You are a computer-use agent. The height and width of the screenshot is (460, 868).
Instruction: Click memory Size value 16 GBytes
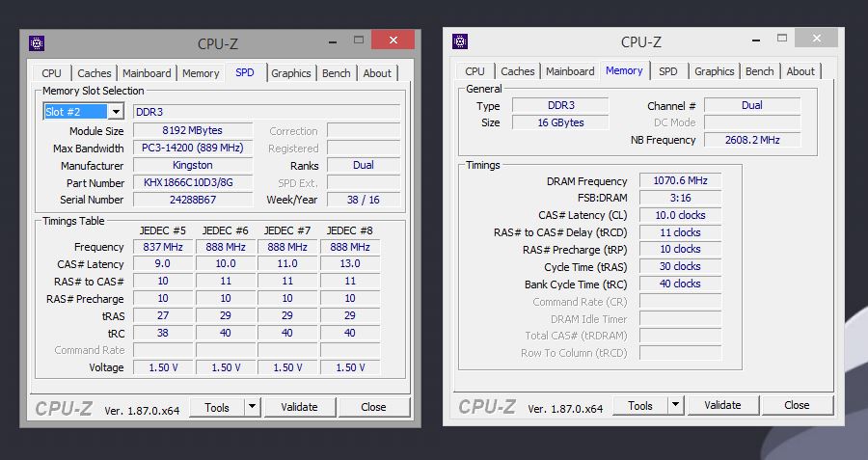560,122
